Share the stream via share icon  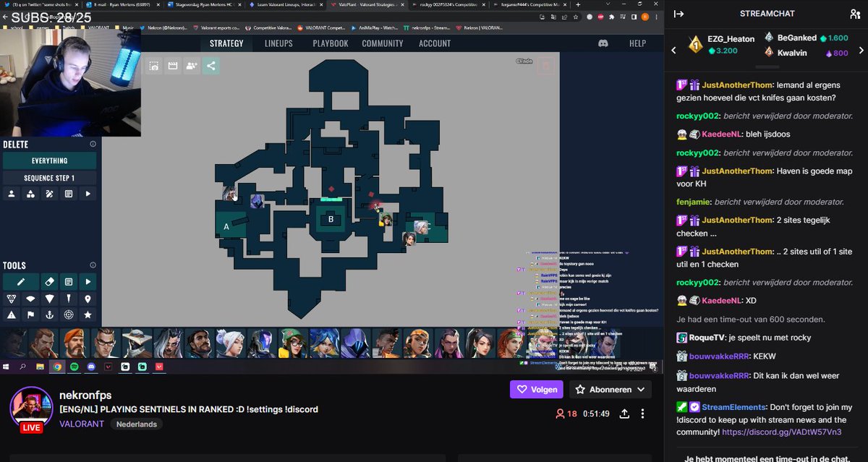(x=624, y=414)
